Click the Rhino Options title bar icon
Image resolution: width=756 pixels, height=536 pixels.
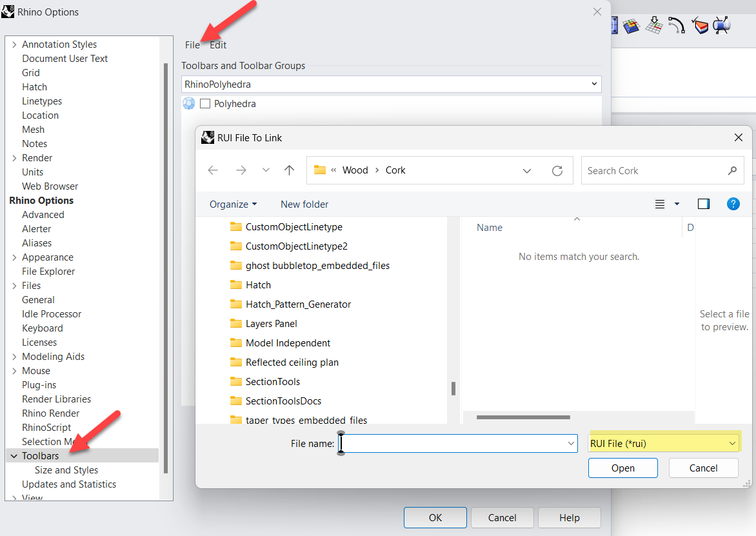tap(8, 11)
